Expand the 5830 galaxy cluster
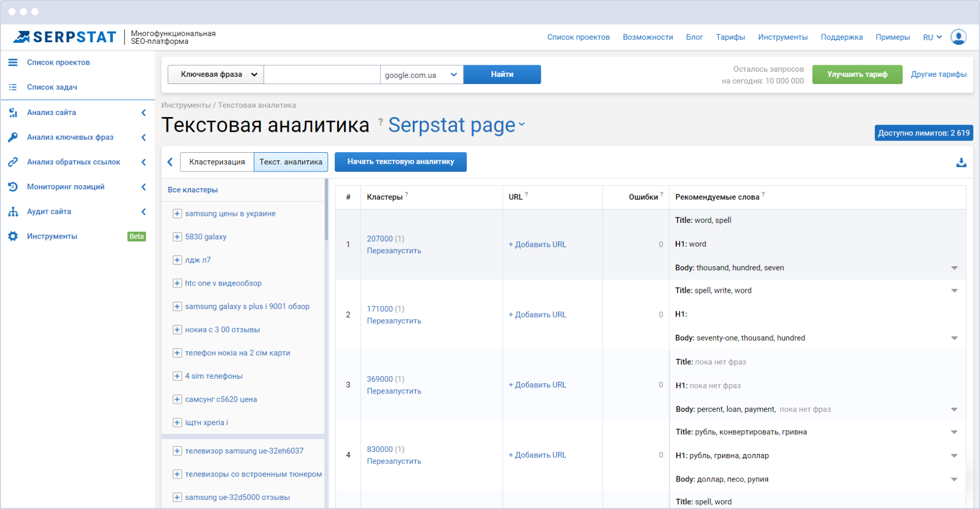This screenshot has width=980, height=509. click(x=177, y=237)
